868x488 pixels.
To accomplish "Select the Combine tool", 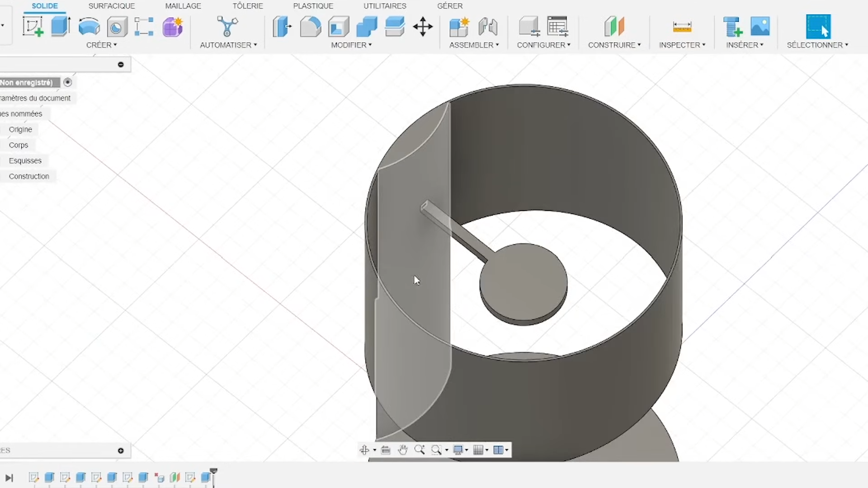I will click(x=367, y=27).
